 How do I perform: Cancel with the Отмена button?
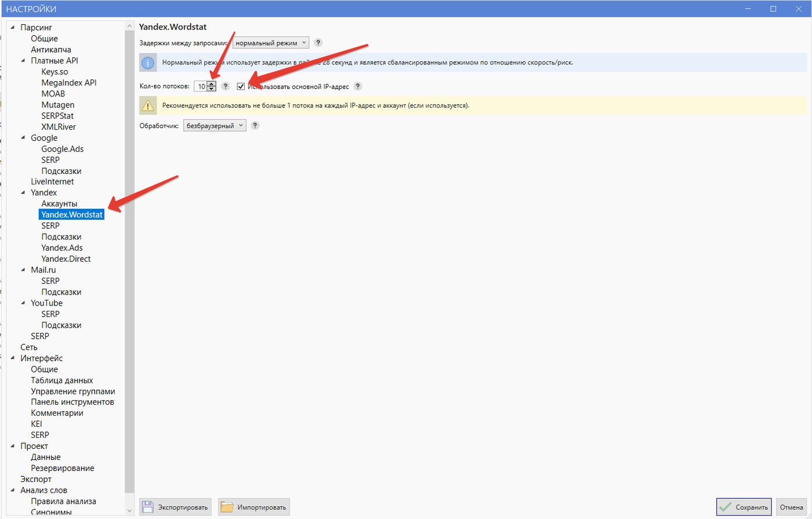coord(792,507)
